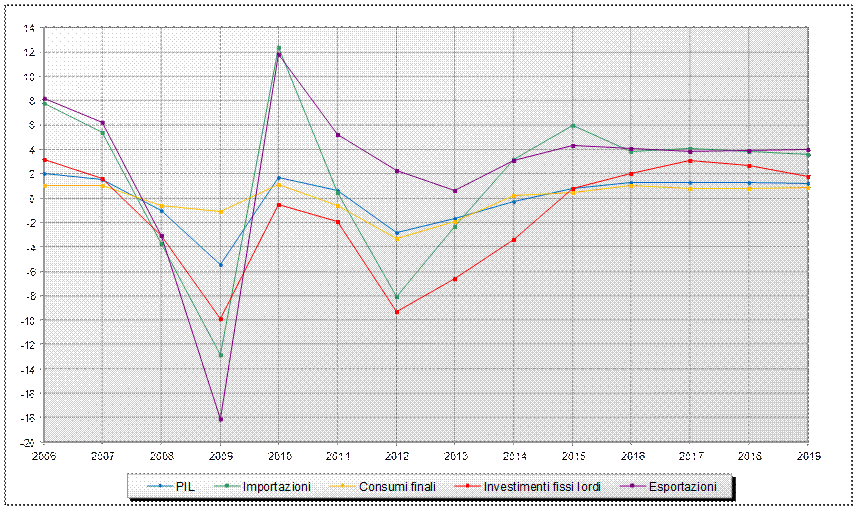Click the lowest point of yellow Consumi finali line
Viewport: 858px width, 511px height.
pyautogui.click(x=397, y=239)
